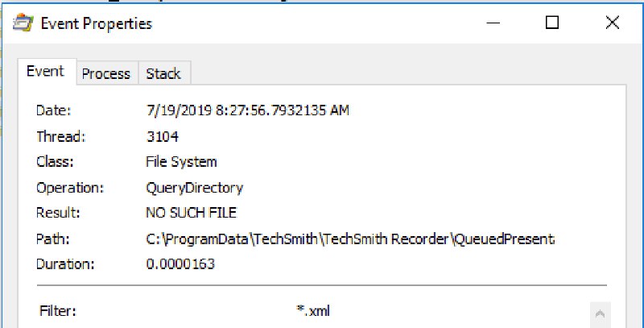Minimize the Event Properties window
Viewport: 644px width, 328px height.
(x=493, y=23)
